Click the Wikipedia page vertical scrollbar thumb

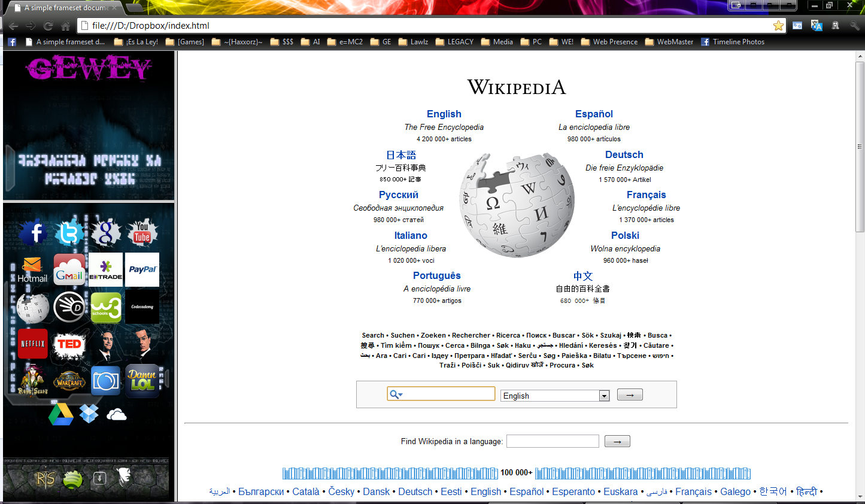[x=860, y=147]
